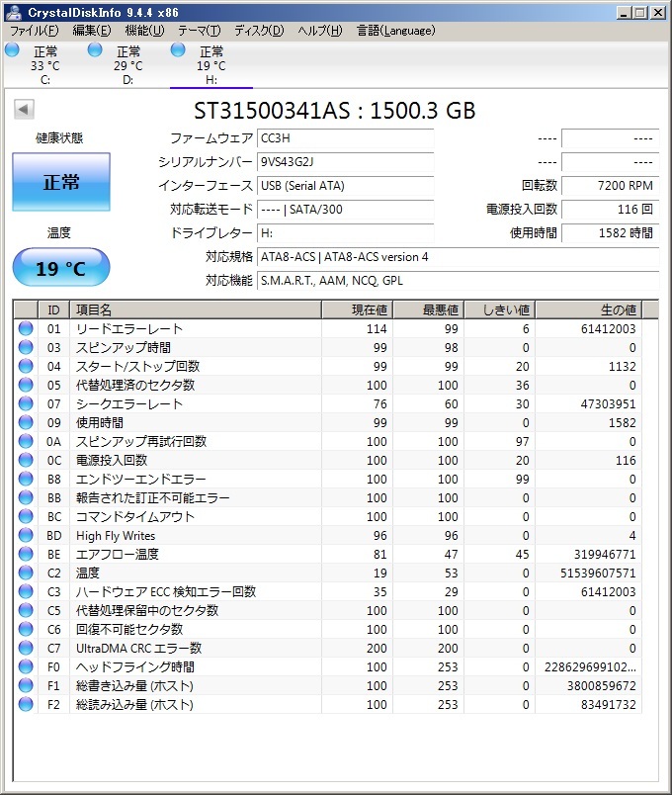Open the 言語(Language) menu
Screen dimensions: 672x795
[396, 31]
